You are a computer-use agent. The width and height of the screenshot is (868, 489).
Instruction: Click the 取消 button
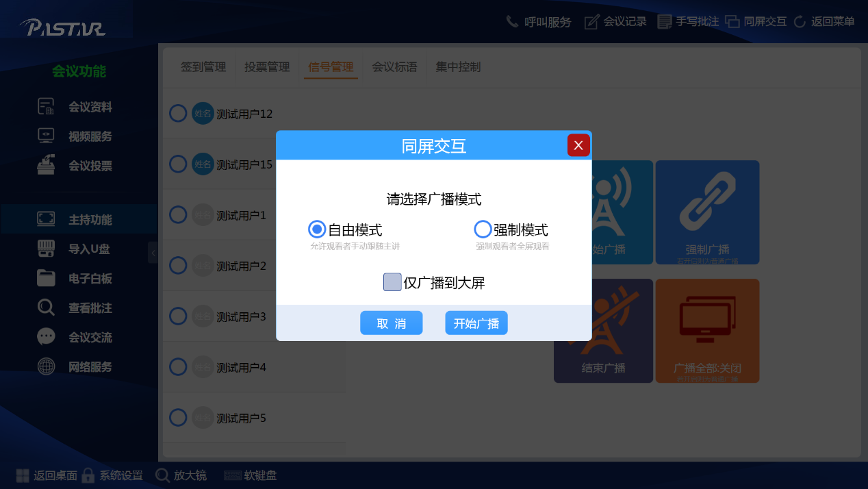[x=392, y=323]
